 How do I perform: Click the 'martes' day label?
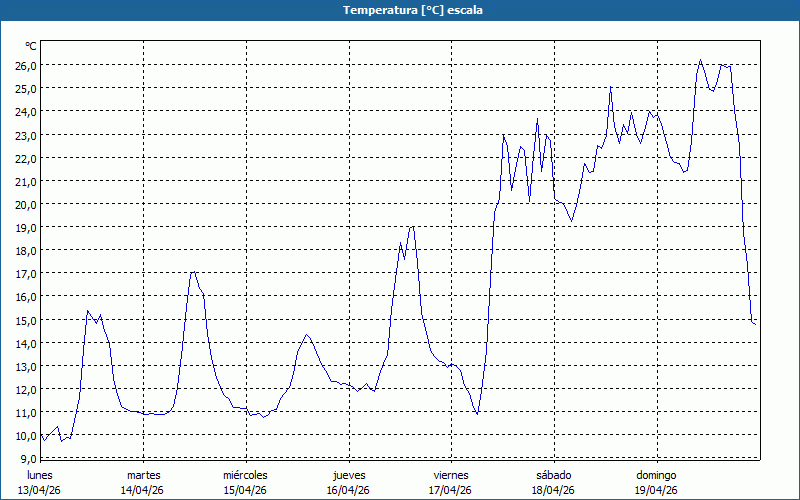tap(143, 475)
